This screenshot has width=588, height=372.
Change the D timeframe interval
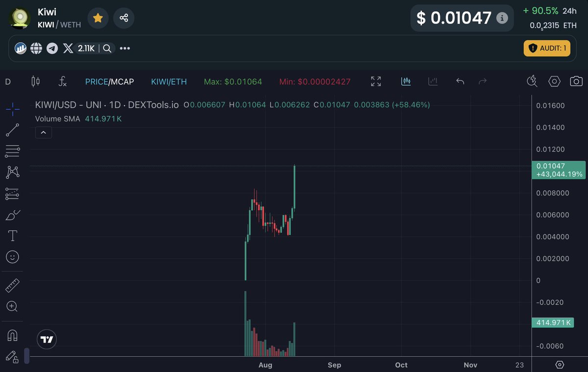tap(8, 82)
